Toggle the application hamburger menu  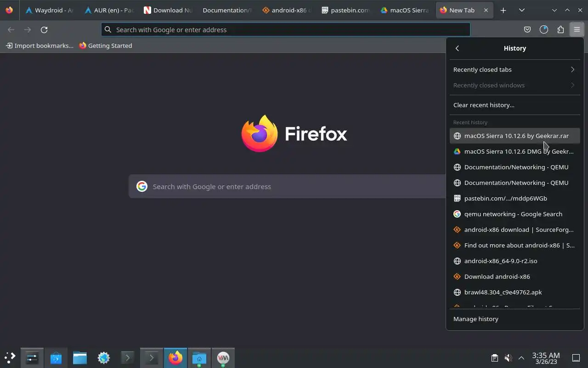pyautogui.click(x=577, y=29)
